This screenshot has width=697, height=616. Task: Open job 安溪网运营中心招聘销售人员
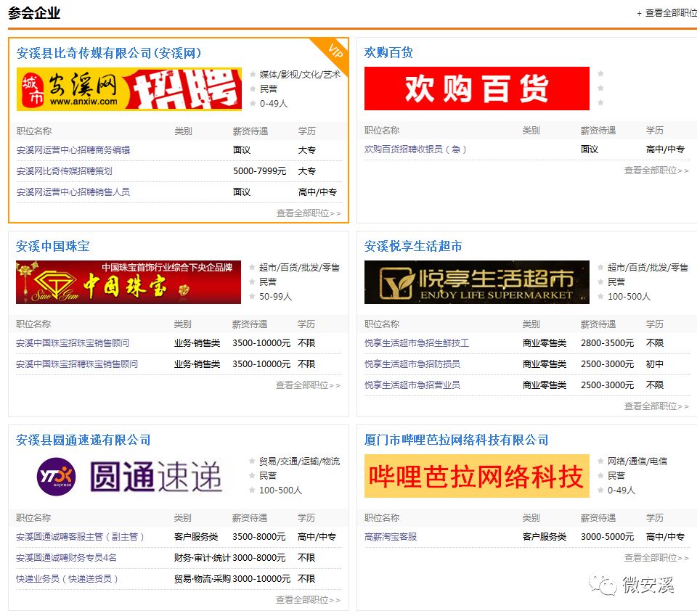click(73, 192)
